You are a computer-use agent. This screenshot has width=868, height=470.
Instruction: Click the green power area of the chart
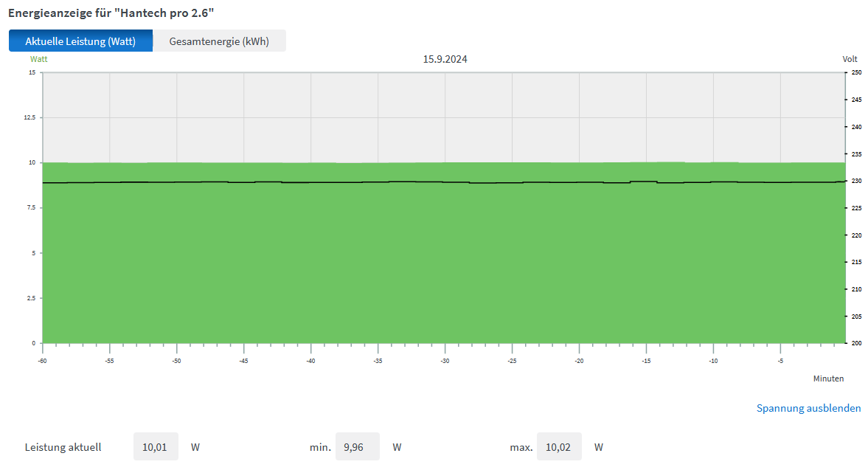tap(442, 266)
